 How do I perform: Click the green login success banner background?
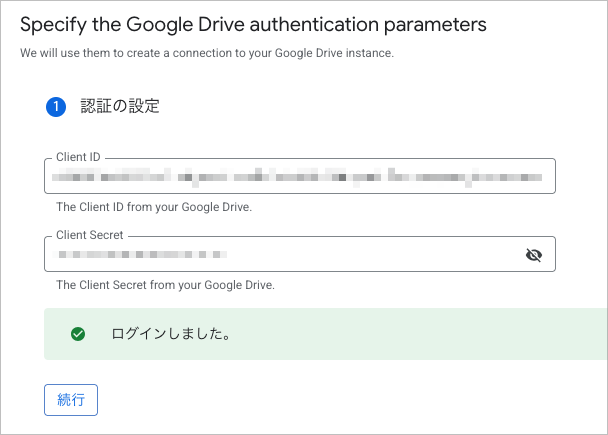pos(326,334)
